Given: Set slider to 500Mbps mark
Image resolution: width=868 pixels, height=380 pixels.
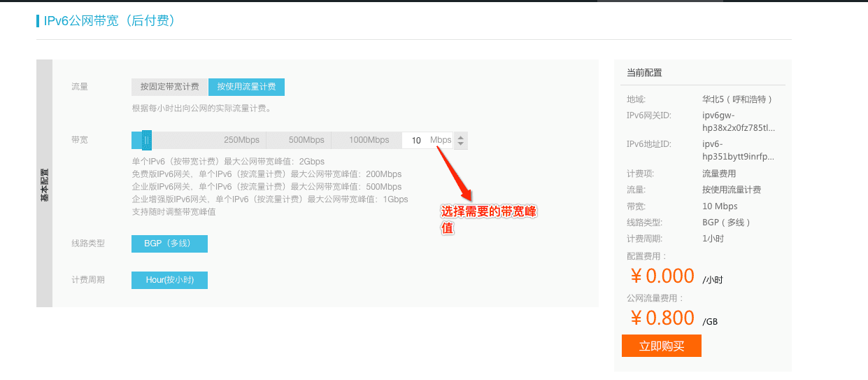Looking at the screenshot, I should point(306,140).
